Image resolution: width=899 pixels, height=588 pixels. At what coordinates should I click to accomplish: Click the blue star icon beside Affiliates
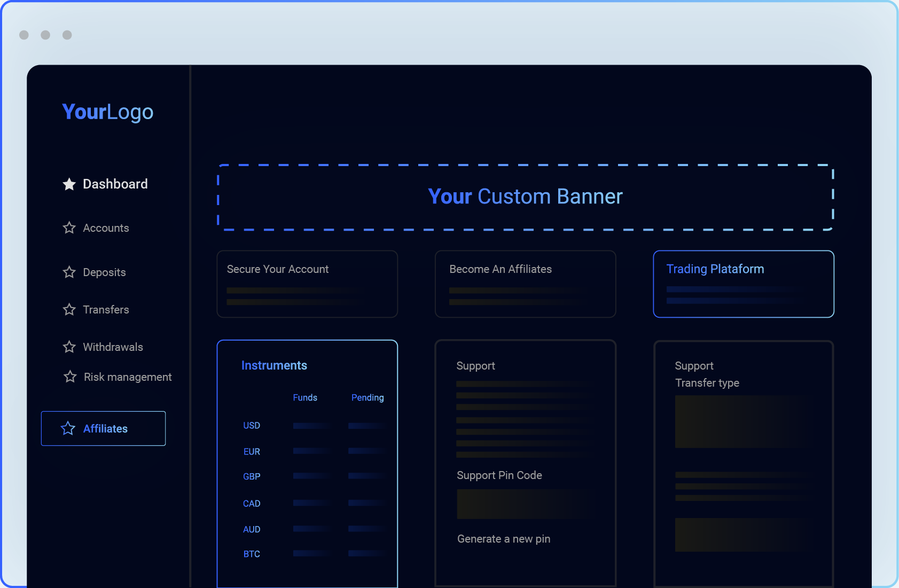point(68,428)
